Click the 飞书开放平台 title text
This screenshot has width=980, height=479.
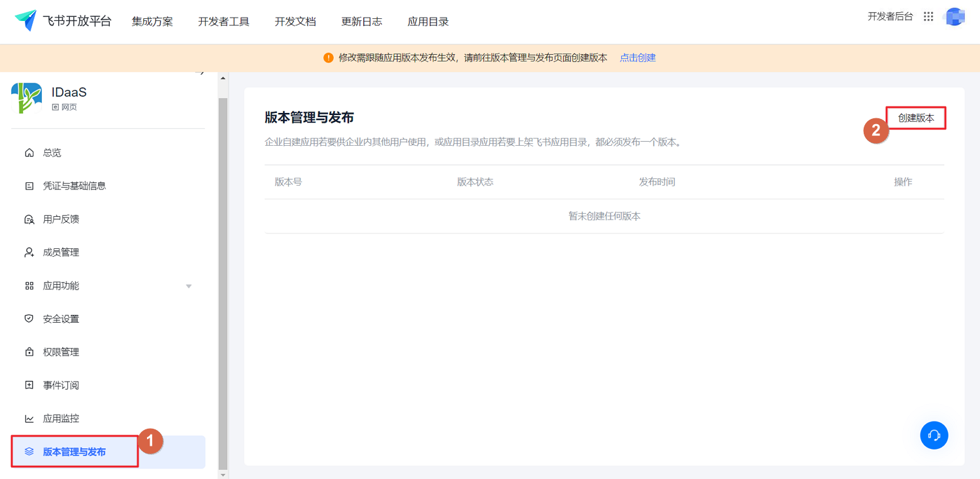(77, 21)
